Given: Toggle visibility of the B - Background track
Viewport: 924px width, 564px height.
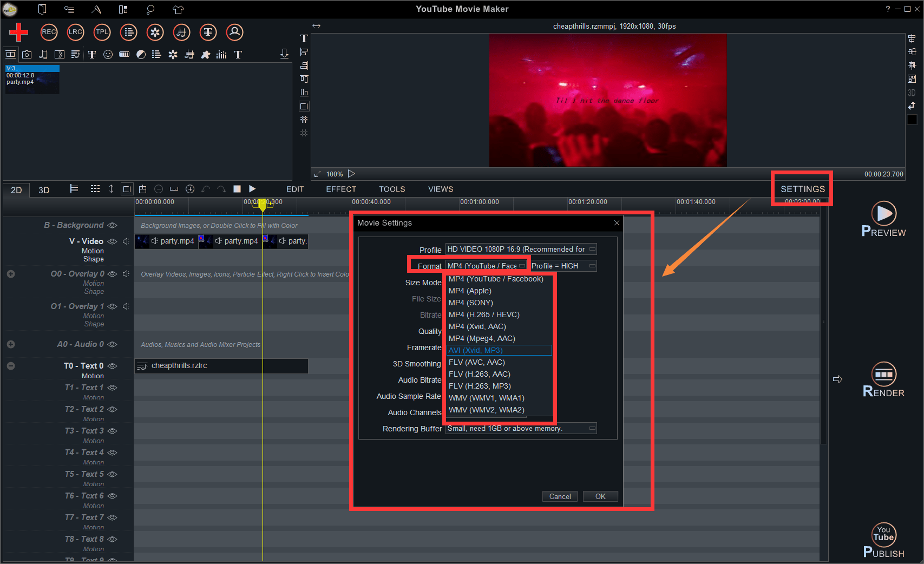Looking at the screenshot, I should click(x=112, y=225).
